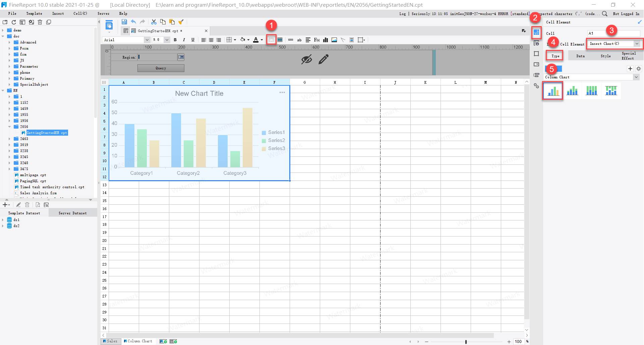Image resolution: width=644 pixels, height=345 pixels.
Task: Adjust the zoom slider handle
Action: tap(466, 342)
